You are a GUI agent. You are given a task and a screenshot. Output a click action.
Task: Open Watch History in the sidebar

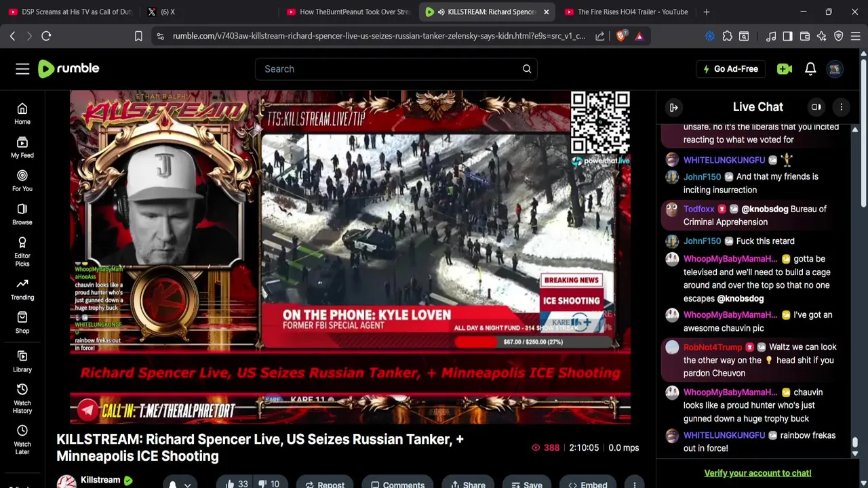pos(22,399)
